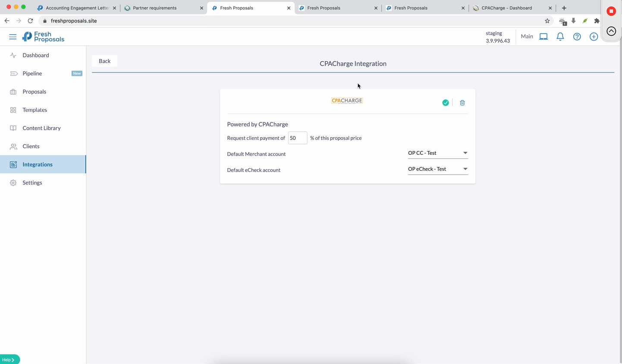Open the notifications bell icon
Screen dimensions: 622x364
click(x=560, y=37)
